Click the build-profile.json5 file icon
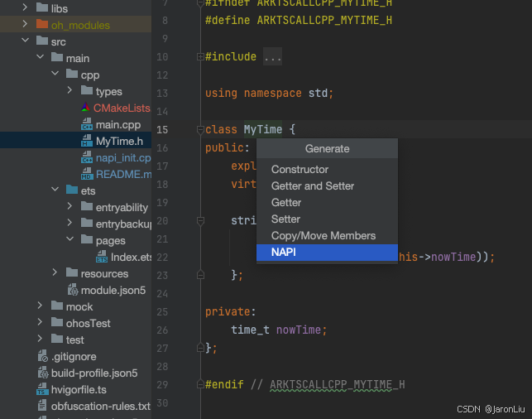 43,373
